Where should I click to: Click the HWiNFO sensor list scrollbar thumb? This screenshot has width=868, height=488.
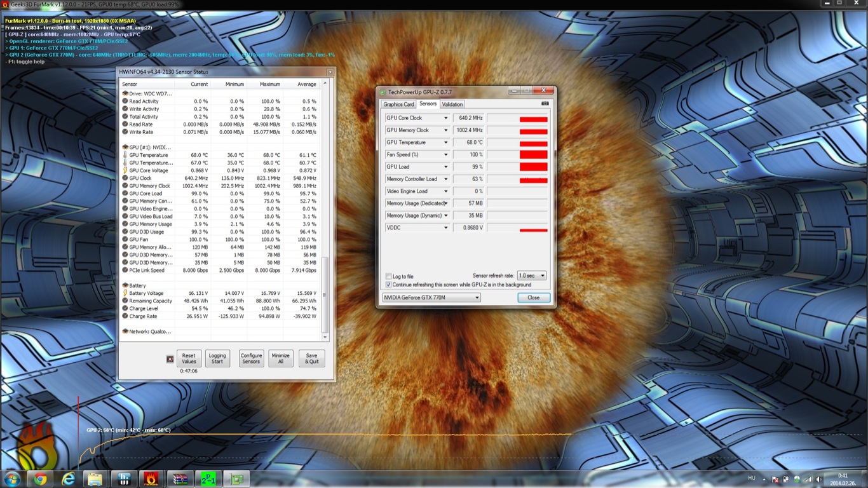pyautogui.click(x=326, y=294)
